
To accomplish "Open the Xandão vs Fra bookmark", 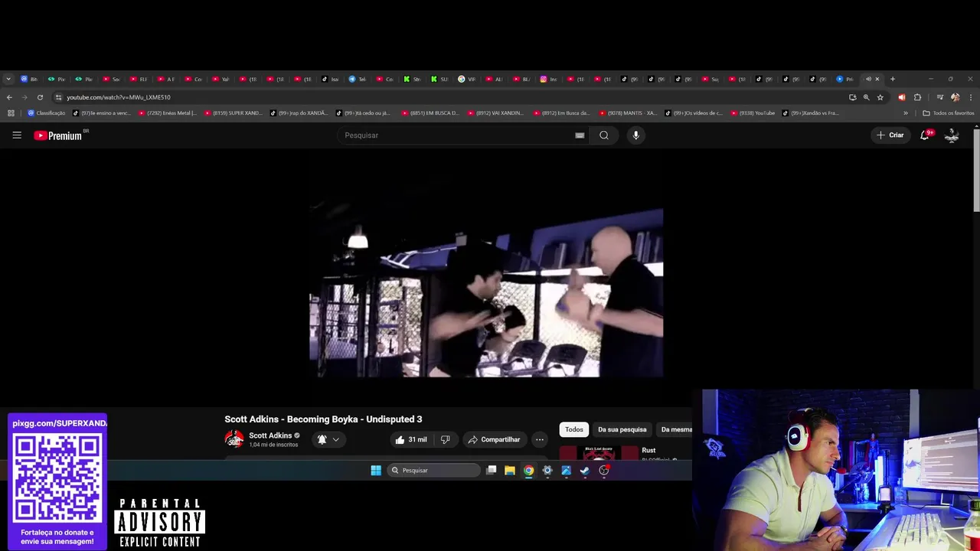I will click(x=811, y=113).
